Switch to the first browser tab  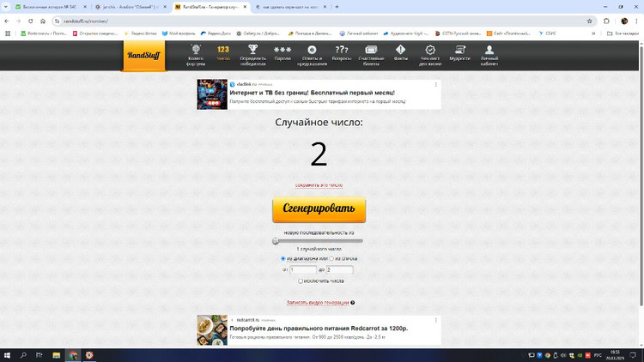[47, 7]
